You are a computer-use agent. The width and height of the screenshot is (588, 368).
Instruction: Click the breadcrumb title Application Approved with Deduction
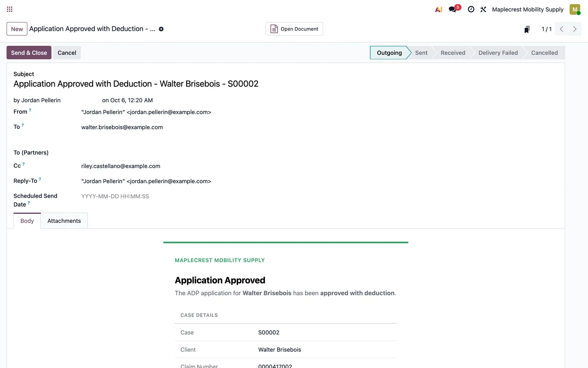92,29
